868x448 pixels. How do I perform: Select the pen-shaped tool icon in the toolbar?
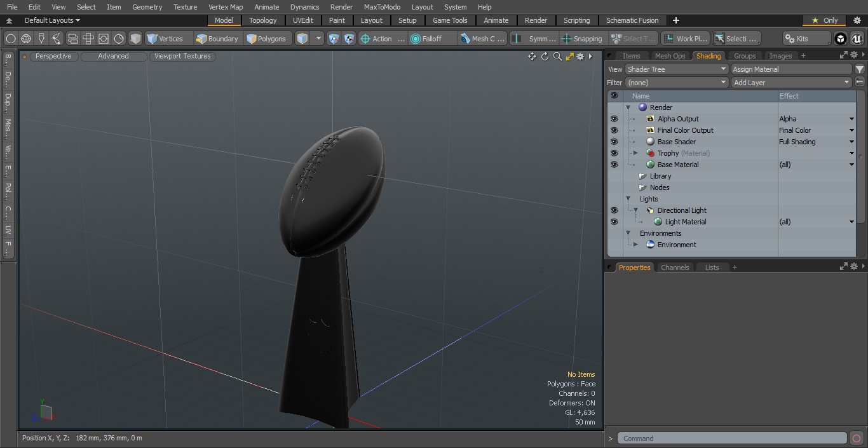coord(41,39)
